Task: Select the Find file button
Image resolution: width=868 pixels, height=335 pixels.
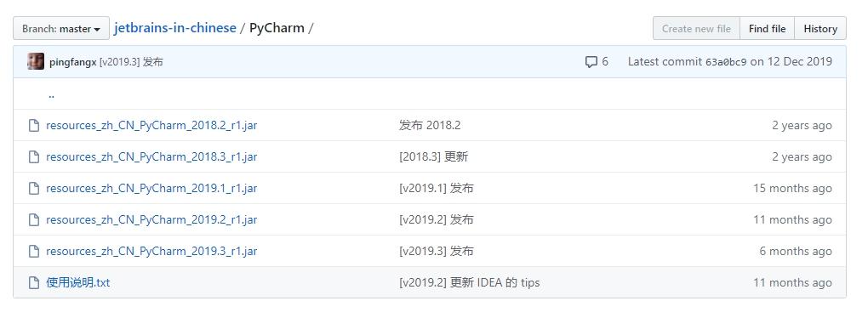Action: 767,29
